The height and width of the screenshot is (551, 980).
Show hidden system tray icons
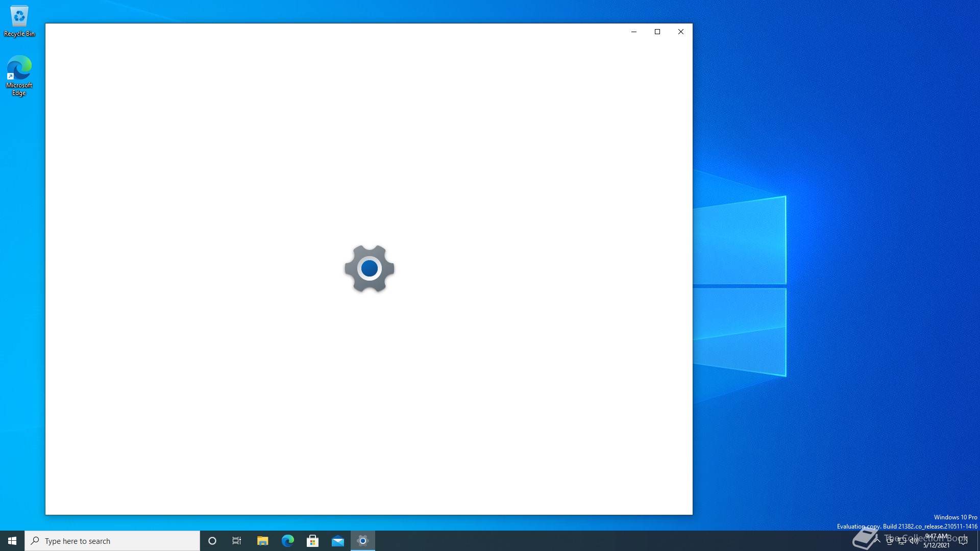pos(877,541)
